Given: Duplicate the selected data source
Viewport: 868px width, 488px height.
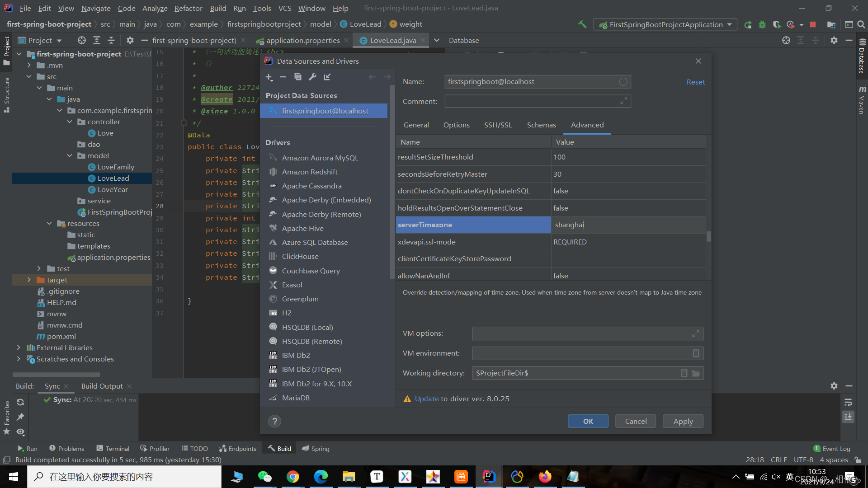Looking at the screenshot, I should click(297, 77).
